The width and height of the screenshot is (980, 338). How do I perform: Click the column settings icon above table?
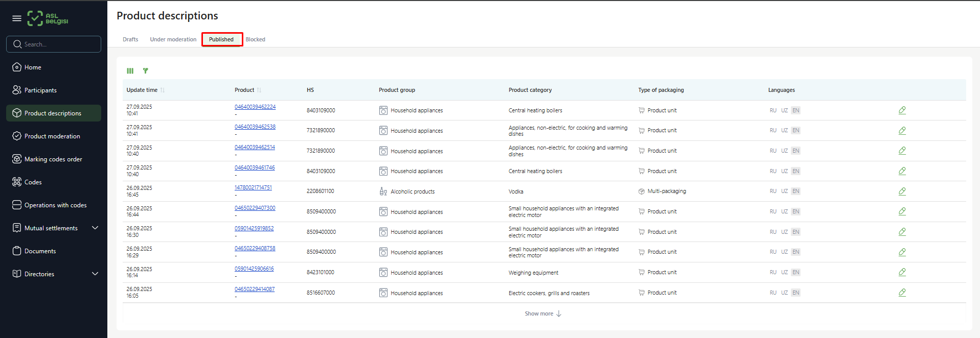[130, 71]
